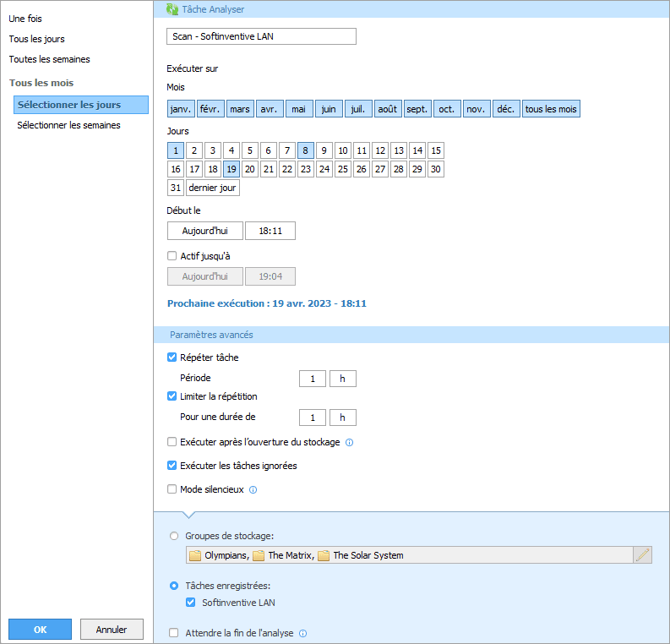Click The Solar System folder icon
The width and height of the screenshot is (670, 644).
(x=324, y=555)
